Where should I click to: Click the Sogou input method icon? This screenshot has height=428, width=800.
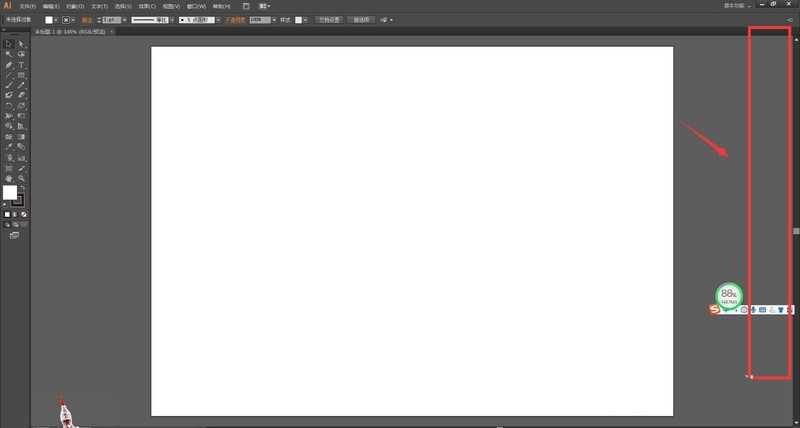pos(716,310)
